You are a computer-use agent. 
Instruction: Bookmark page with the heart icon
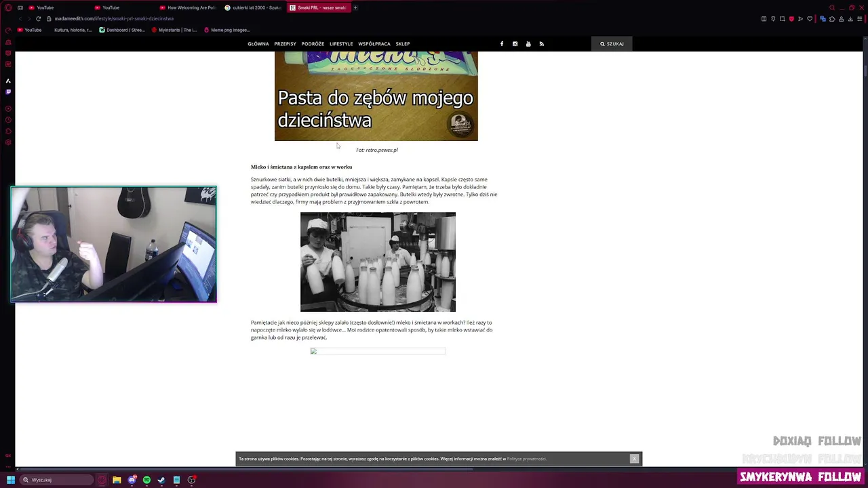[810, 19]
